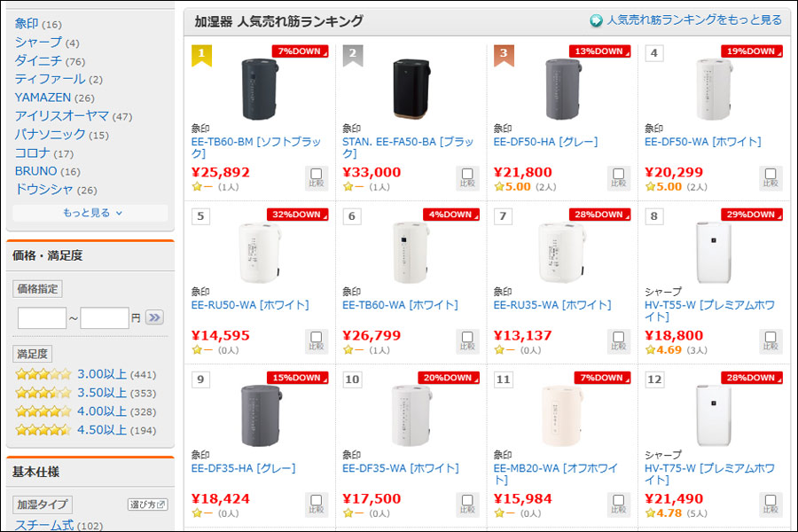The height and width of the screenshot is (532, 798).
Task: Expand the もっと見る maker list
Action: 92,213
